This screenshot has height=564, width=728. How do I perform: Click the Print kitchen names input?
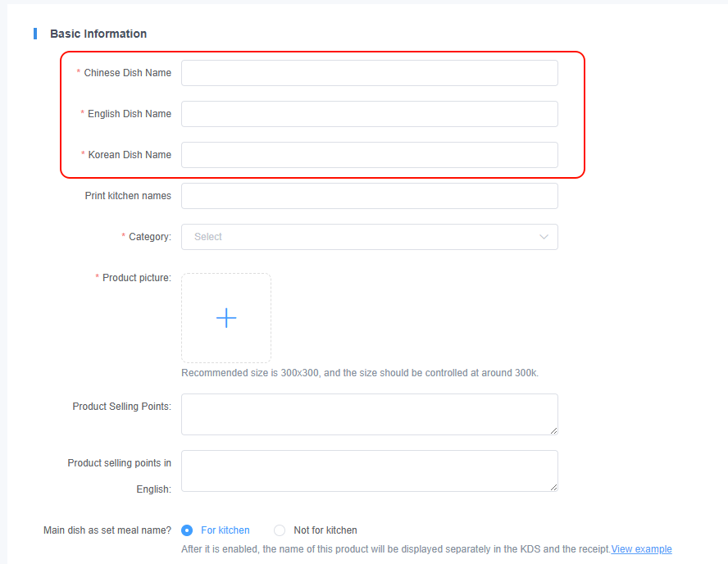pos(369,196)
